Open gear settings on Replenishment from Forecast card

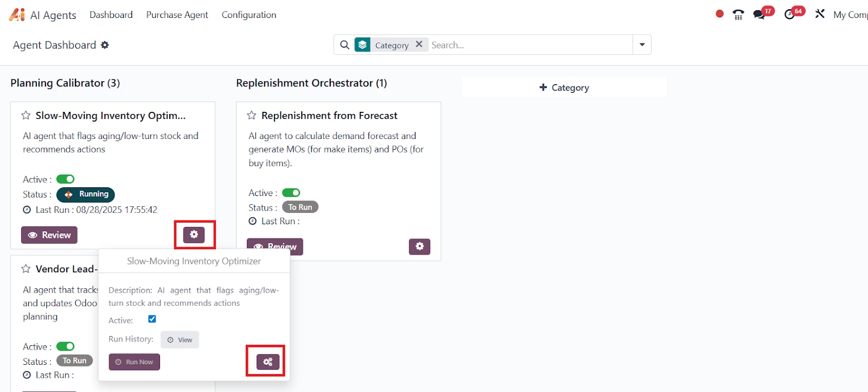(x=419, y=246)
